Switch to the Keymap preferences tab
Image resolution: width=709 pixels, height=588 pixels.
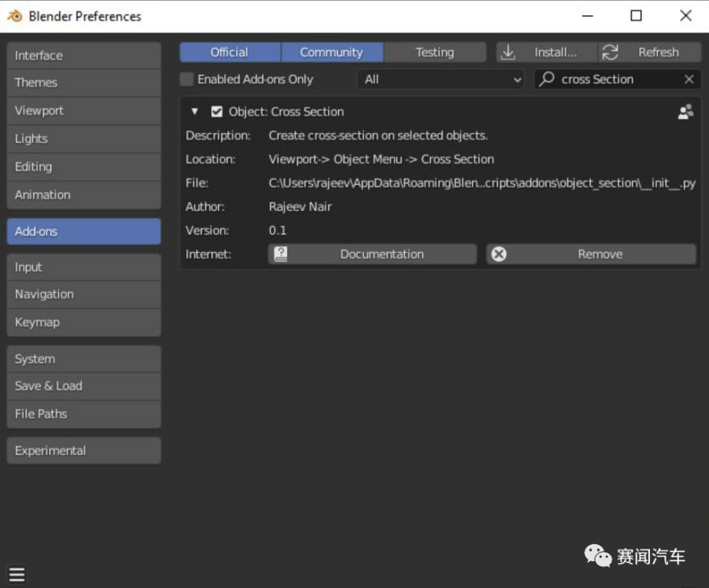tap(84, 322)
